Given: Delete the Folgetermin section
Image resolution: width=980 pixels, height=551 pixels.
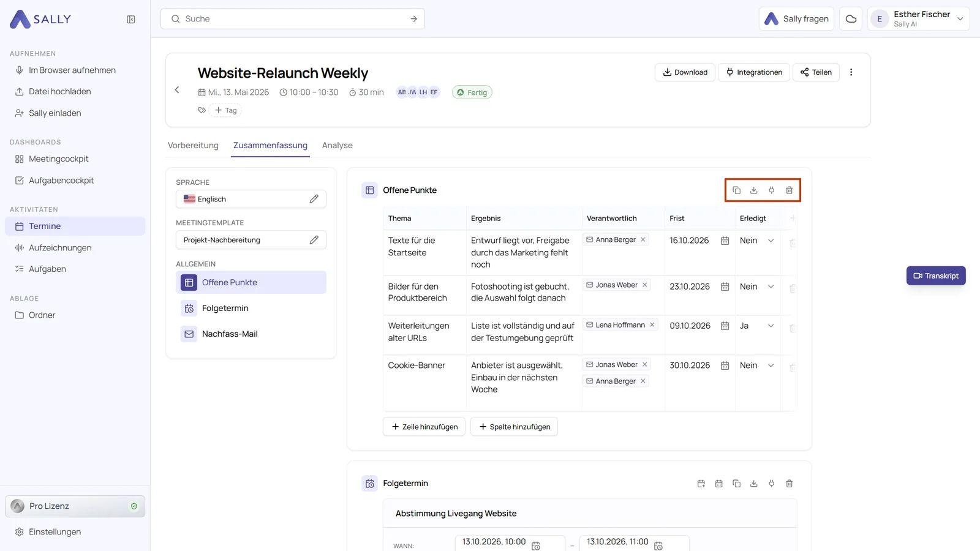Looking at the screenshot, I should click(x=790, y=484).
